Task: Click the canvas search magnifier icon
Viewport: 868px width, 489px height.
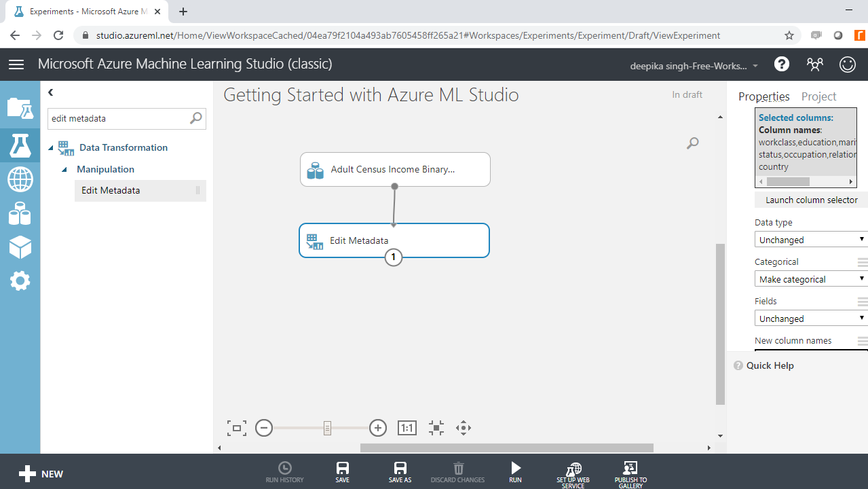Action: tap(692, 143)
